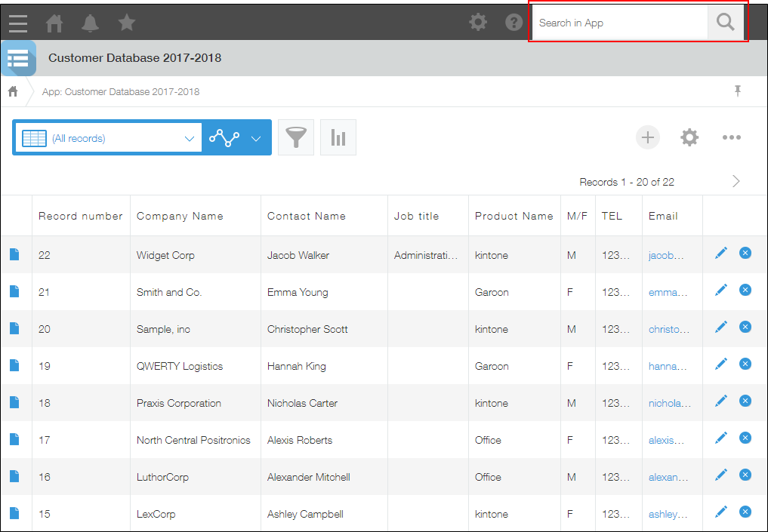This screenshot has height=532, width=768.
Task: Click Ashley Campbell's email link
Action: pos(668,515)
